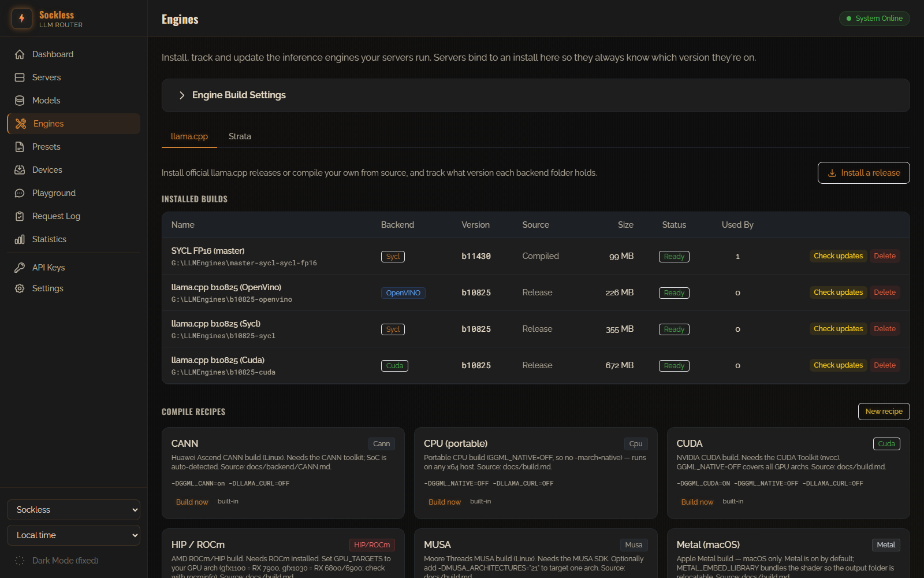Click the download icon in Install a release
The image size is (924, 578).
click(x=832, y=173)
